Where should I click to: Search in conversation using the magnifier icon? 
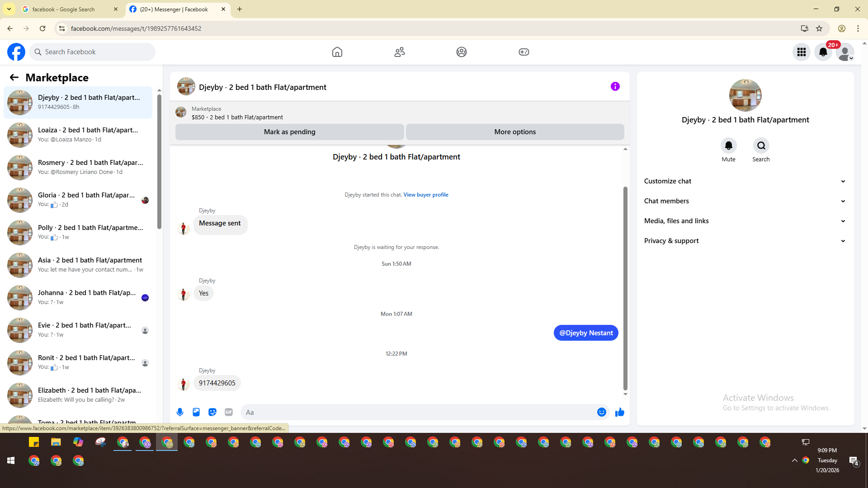click(761, 145)
